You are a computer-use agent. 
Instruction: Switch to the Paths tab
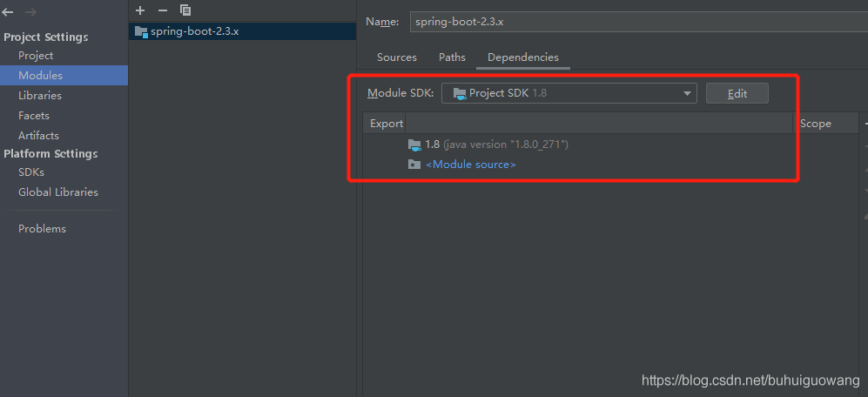point(452,57)
